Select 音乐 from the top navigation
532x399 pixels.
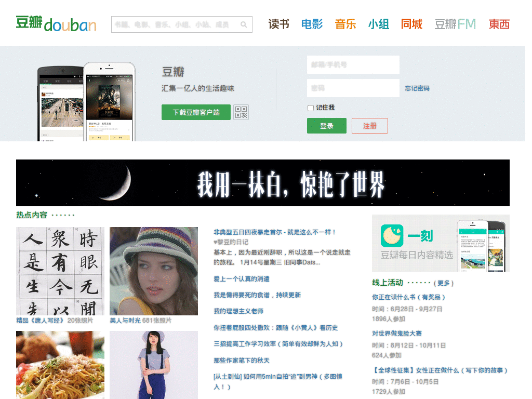click(x=345, y=24)
